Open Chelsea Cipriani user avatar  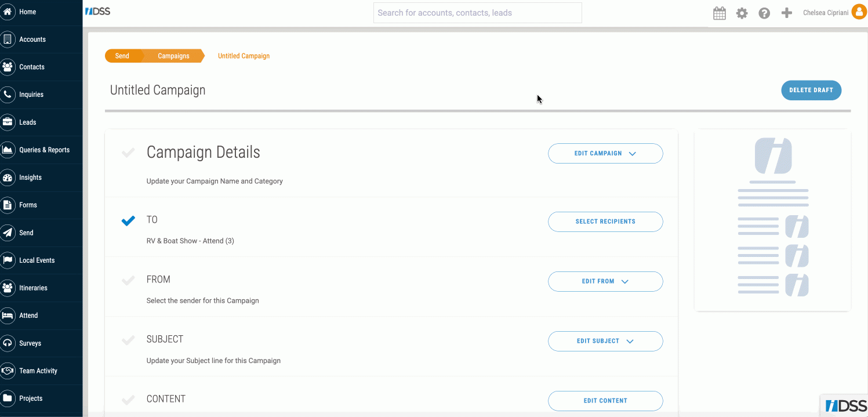(859, 12)
